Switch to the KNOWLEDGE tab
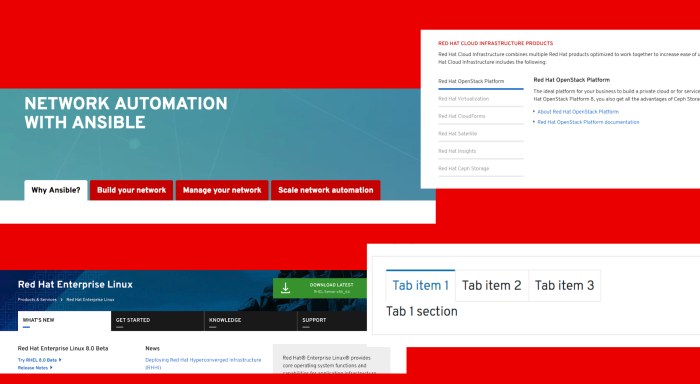This screenshot has width=700, height=384. tap(251, 321)
